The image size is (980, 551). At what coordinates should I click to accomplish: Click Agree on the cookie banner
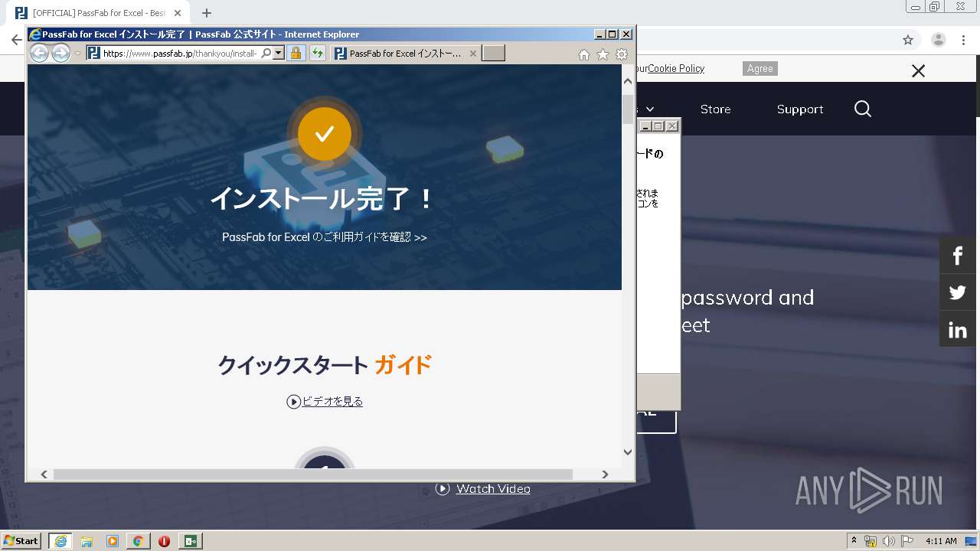(760, 69)
